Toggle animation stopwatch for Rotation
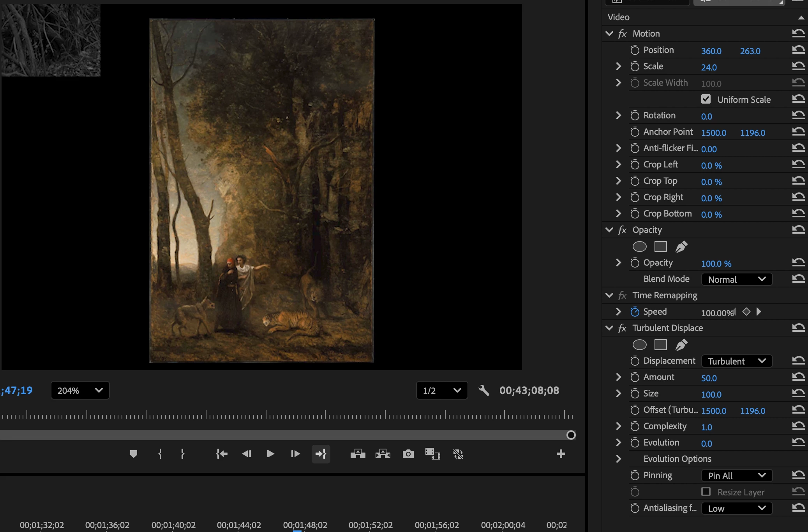The image size is (808, 532). 635,116
